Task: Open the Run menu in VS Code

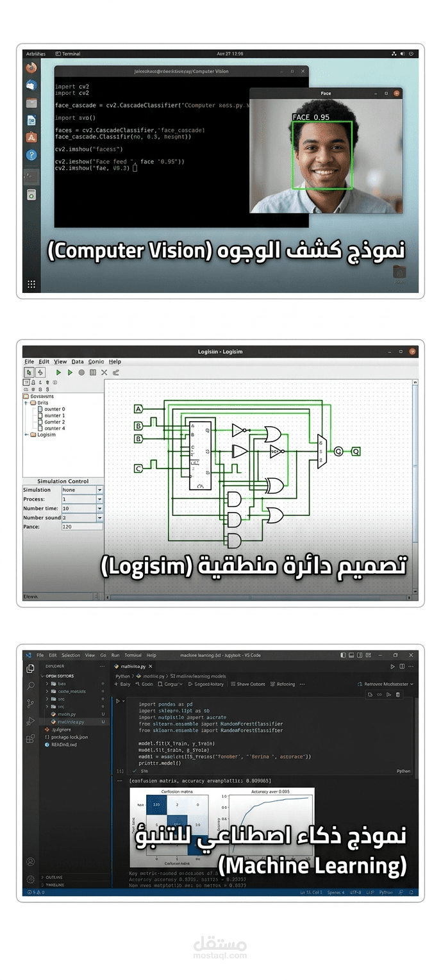Action: (x=115, y=655)
